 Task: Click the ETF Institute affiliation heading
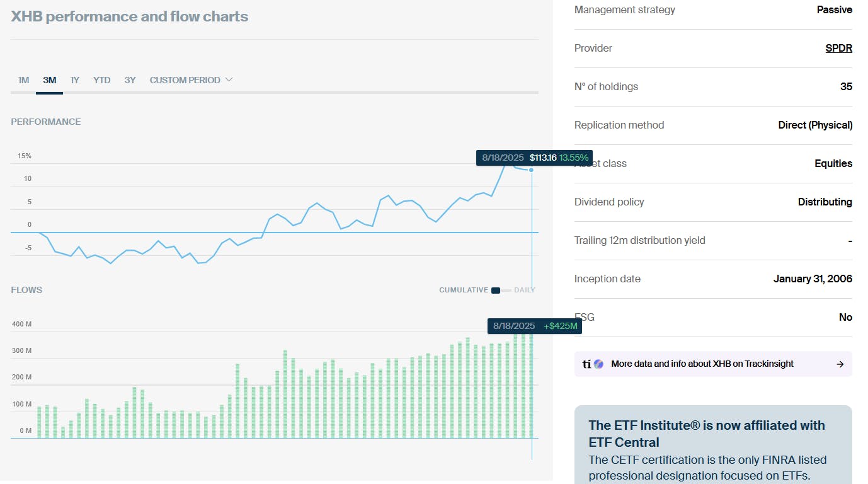[x=706, y=433]
